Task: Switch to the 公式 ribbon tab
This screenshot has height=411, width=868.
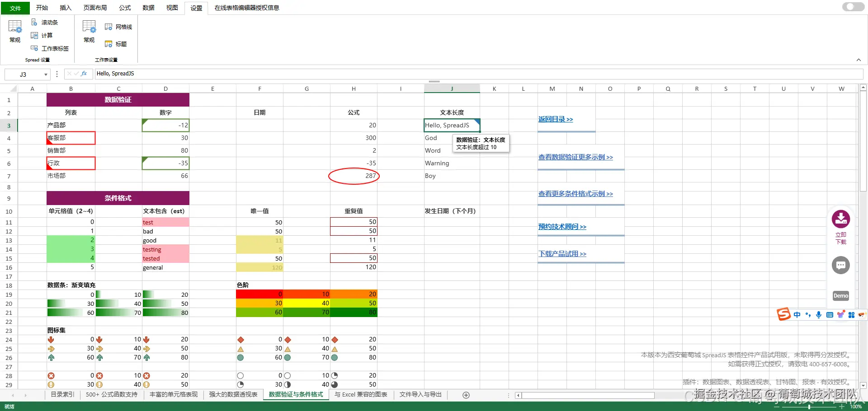Action: tap(125, 8)
